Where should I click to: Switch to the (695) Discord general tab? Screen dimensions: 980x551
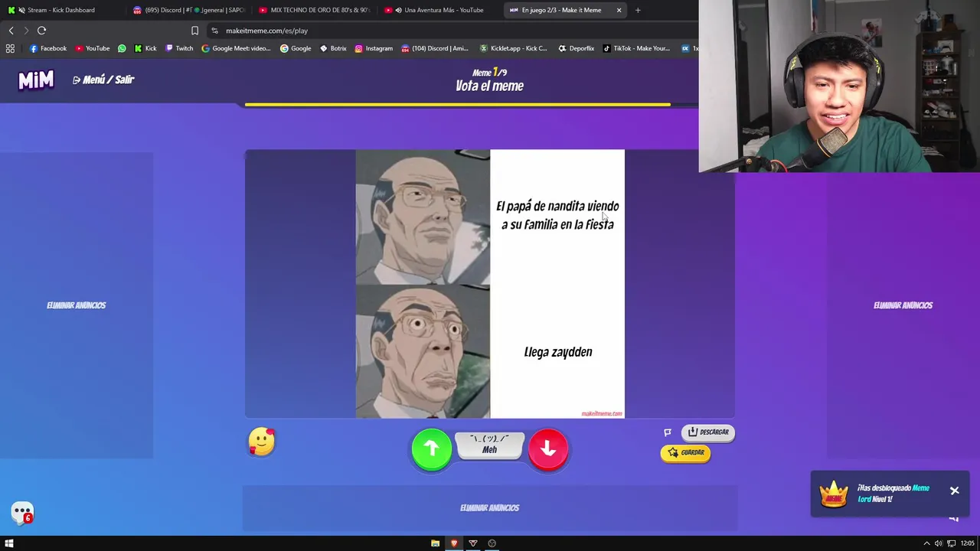[x=188, y=10]
